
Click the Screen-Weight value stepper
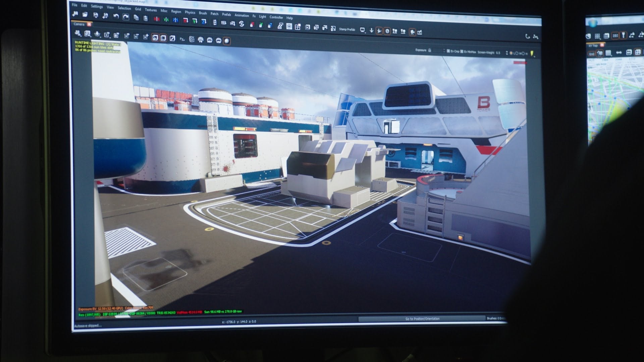pos(507,53)
